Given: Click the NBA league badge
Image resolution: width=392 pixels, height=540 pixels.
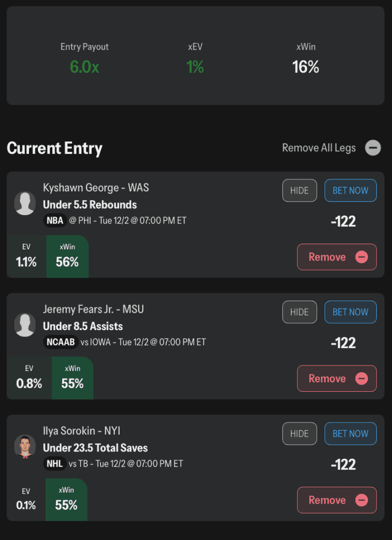Looking at the screenshot, I should (55, 220).
